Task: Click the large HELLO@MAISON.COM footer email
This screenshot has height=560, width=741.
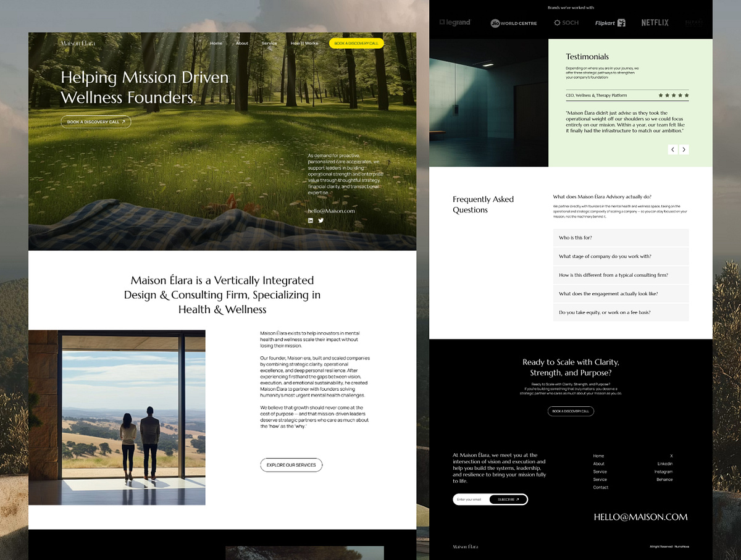Action: pyautogui.click(x=640, y=517)
